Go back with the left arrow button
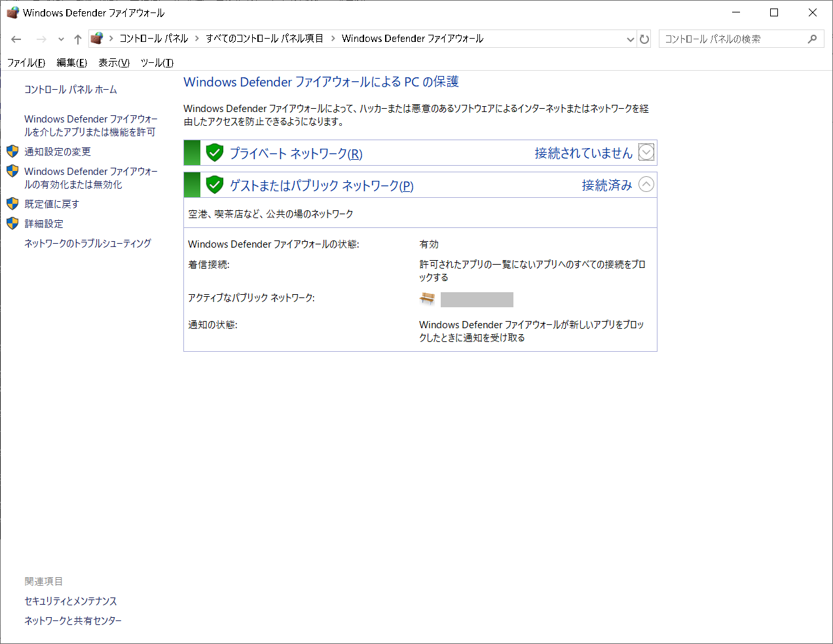Viewport: 833px width, 644px height. tap(16, 39)
